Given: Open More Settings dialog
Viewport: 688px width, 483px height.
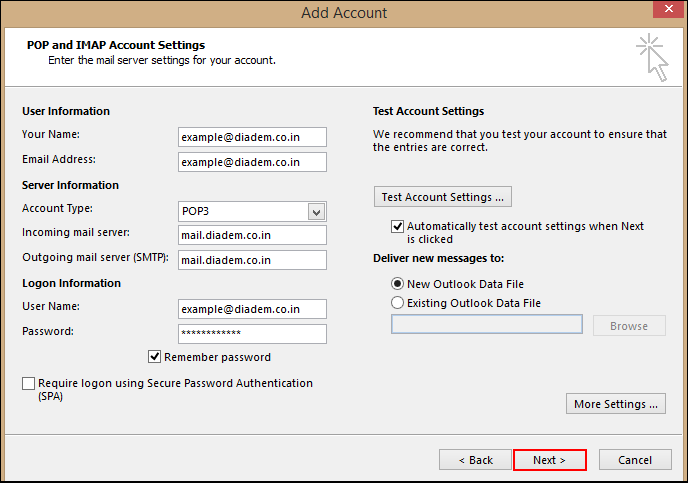Looking at the screenshot, I should (x=616, y=404).
